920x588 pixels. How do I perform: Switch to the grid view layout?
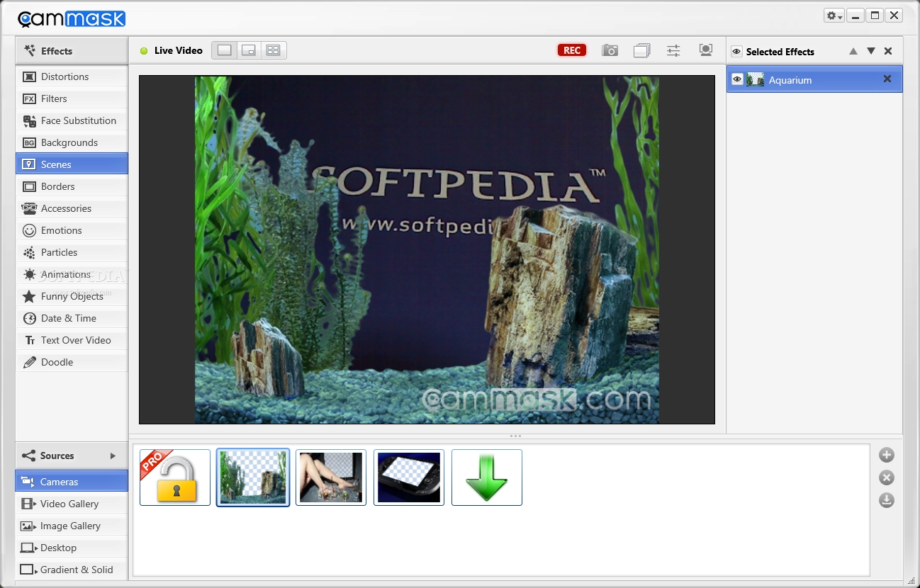(x=274, y=50)
